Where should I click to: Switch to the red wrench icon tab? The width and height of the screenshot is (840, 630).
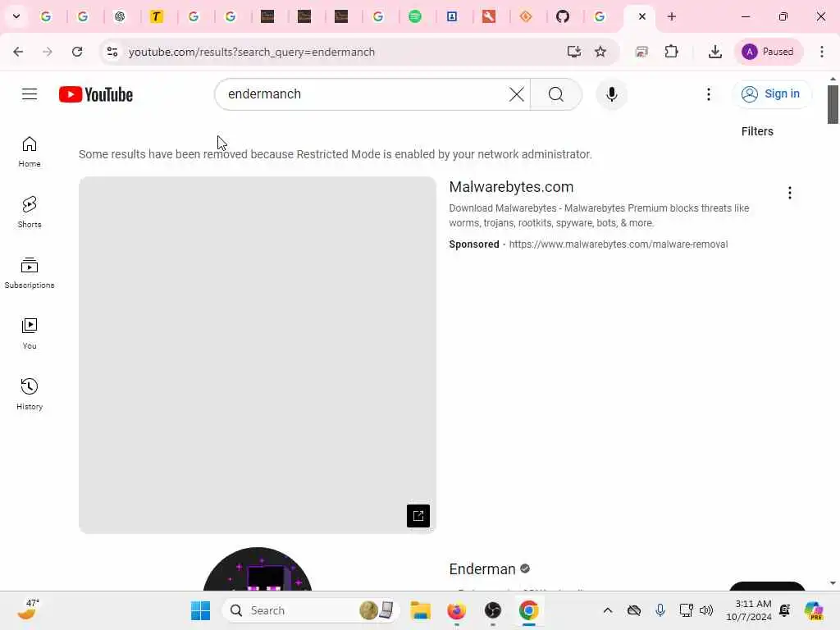point(489,16)
